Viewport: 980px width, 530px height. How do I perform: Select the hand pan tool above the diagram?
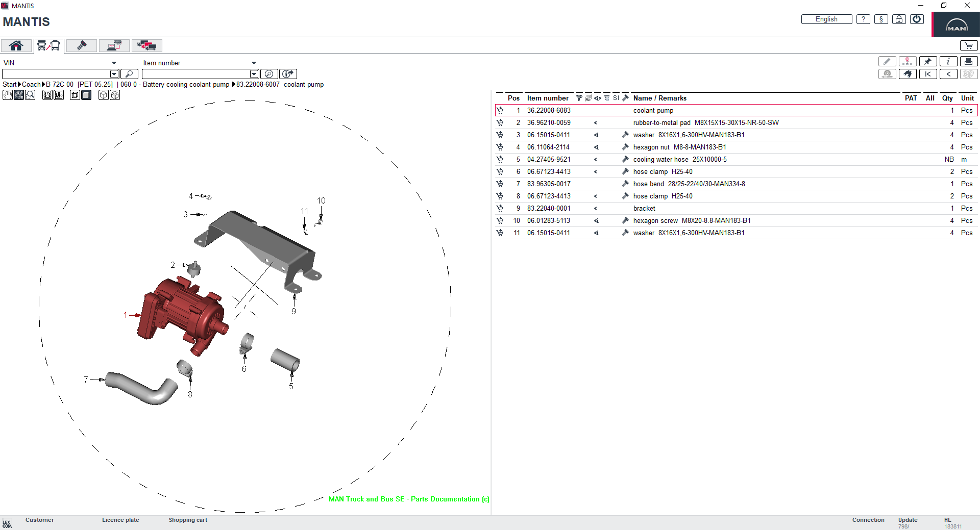[x=8, y=95]
